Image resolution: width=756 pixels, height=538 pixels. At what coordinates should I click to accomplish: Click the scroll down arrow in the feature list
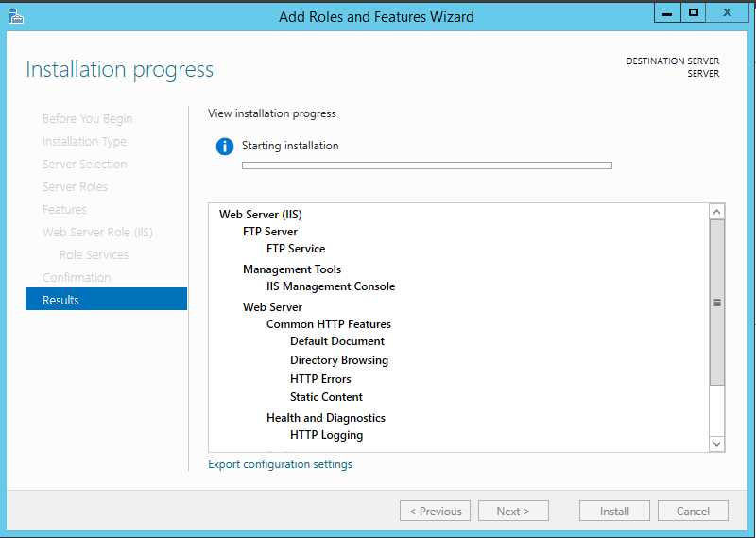(717, 443)
